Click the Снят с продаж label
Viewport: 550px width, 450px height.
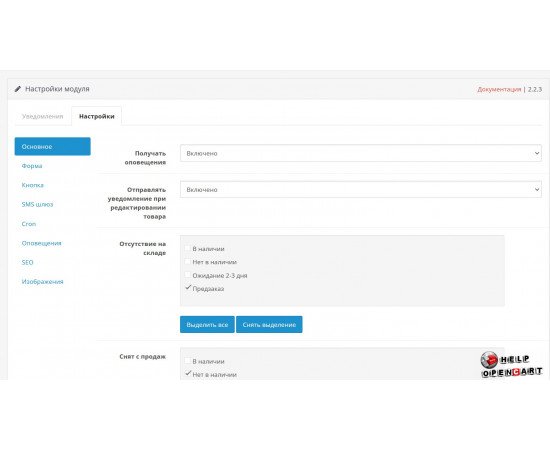click(142, 357)
